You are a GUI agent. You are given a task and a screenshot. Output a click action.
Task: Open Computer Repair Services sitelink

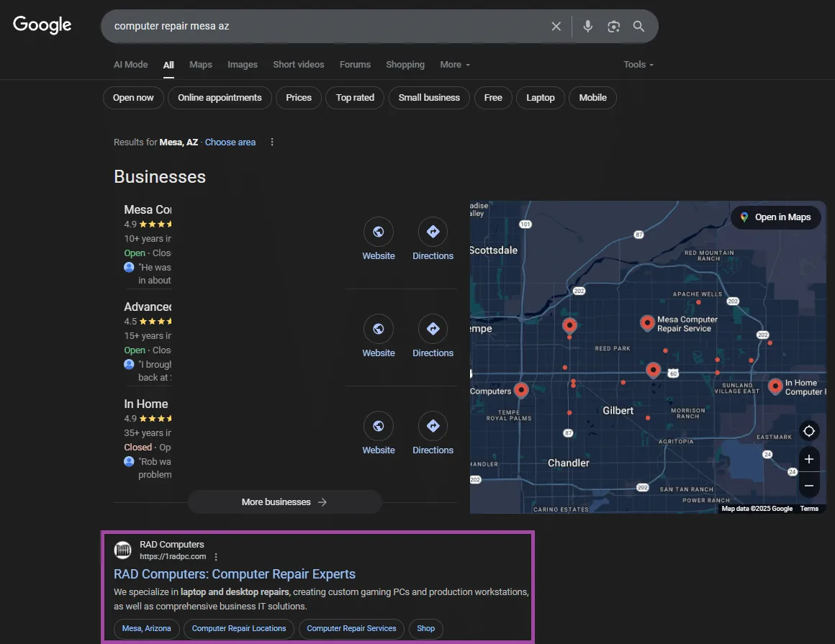point(351,629)
